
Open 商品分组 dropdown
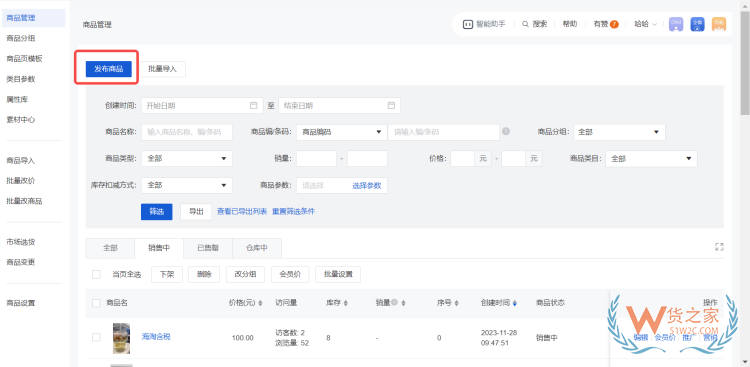pyautogui.click(x=619, y=132)
